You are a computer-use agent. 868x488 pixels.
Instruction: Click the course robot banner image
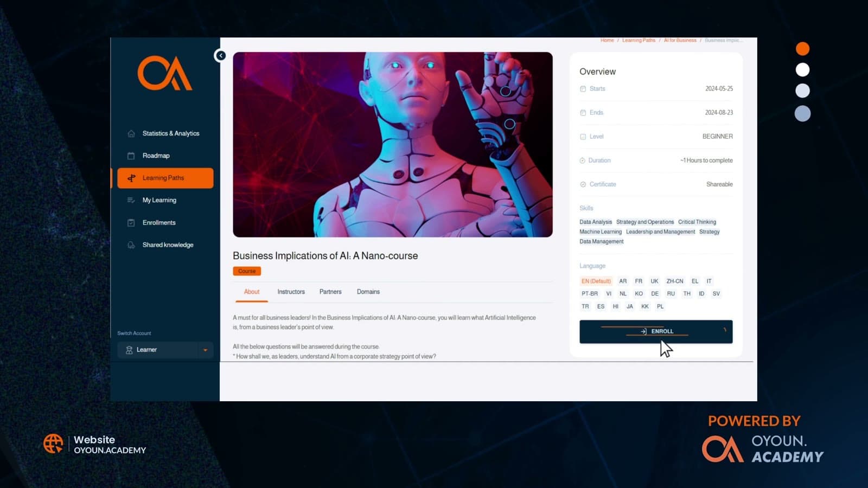point(393,144)
